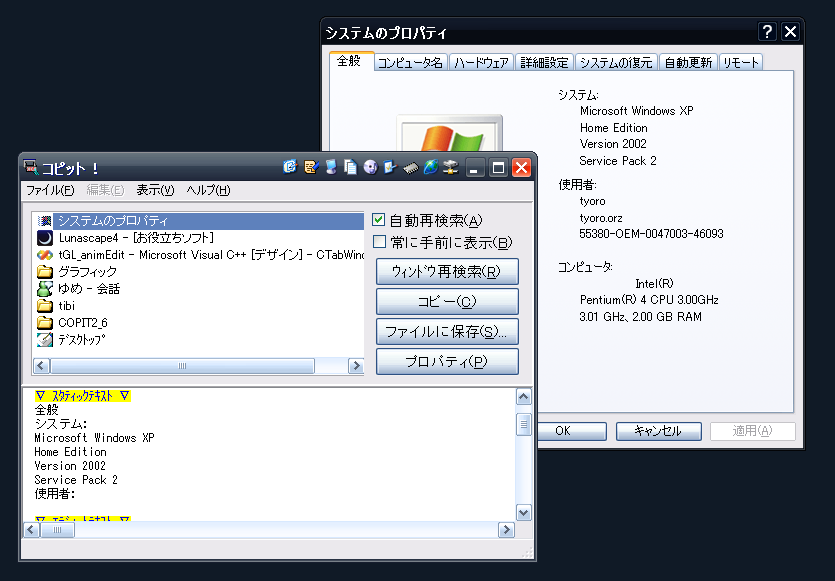Image resolution: width=835 pixels, height=581 pixels.
Task: Click the disc icon in the title bar
Action: [371, 167]
